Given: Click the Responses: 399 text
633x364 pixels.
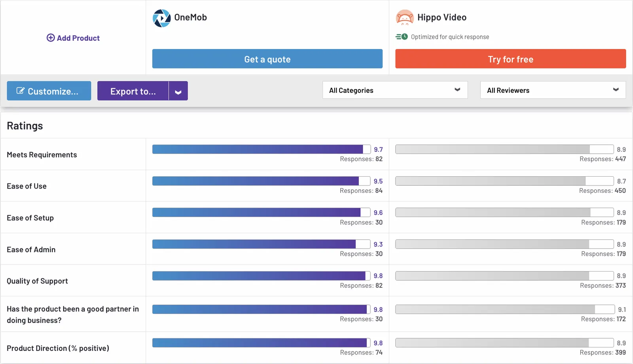Looking at the screenshot, I should (x=603, y=353).
